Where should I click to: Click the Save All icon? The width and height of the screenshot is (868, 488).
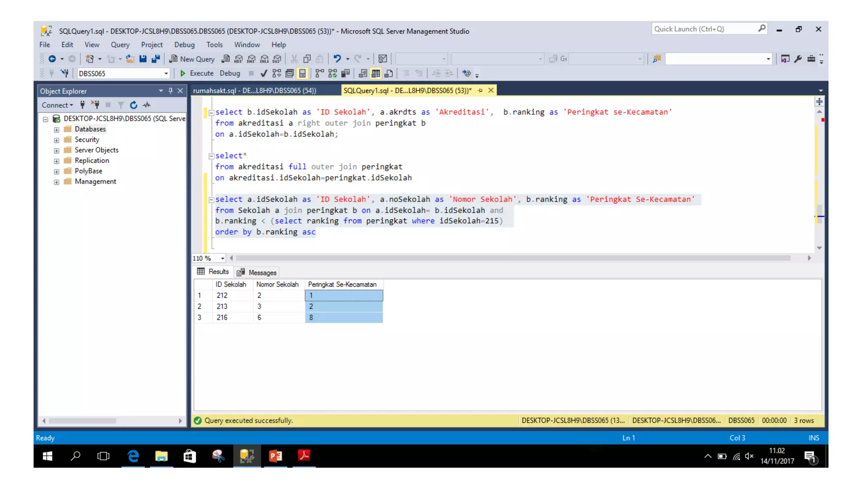pos(156,59)
